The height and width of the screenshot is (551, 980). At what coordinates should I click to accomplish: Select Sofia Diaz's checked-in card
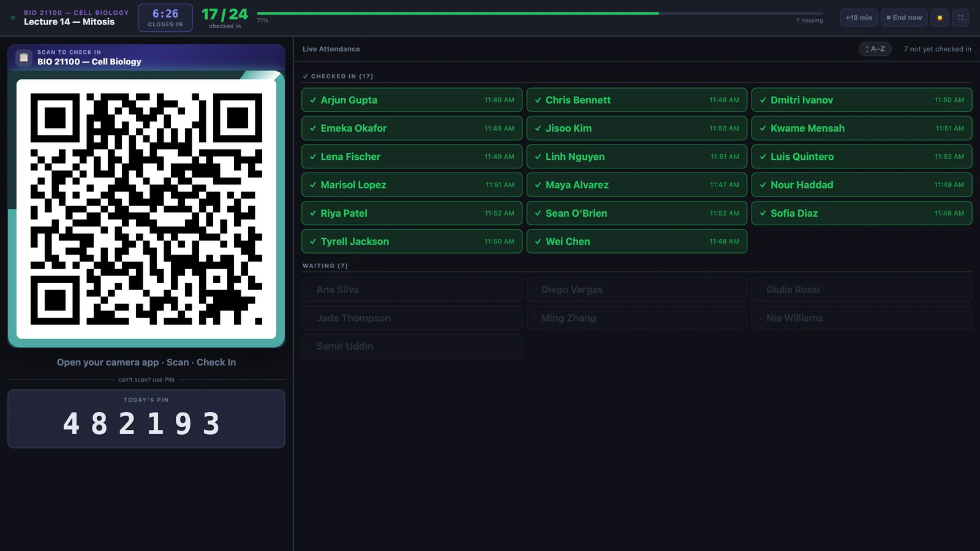pos(862,213)
